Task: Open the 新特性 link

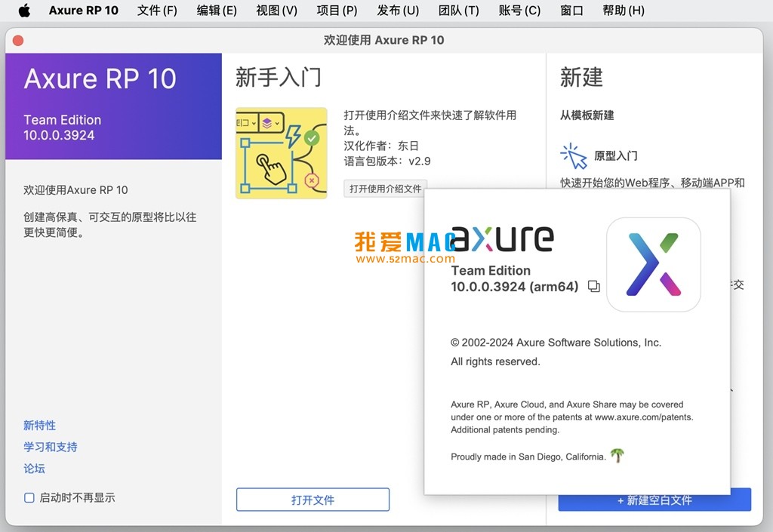Action: pos(39,425)
